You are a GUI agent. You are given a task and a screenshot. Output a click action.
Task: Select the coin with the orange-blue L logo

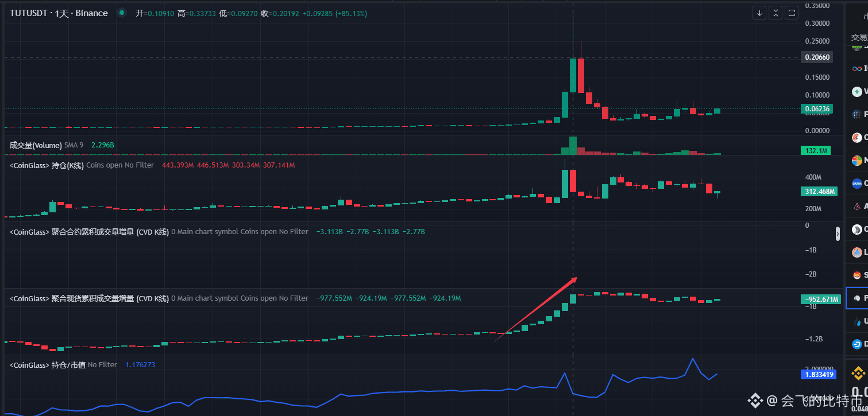tap(858, 252)
